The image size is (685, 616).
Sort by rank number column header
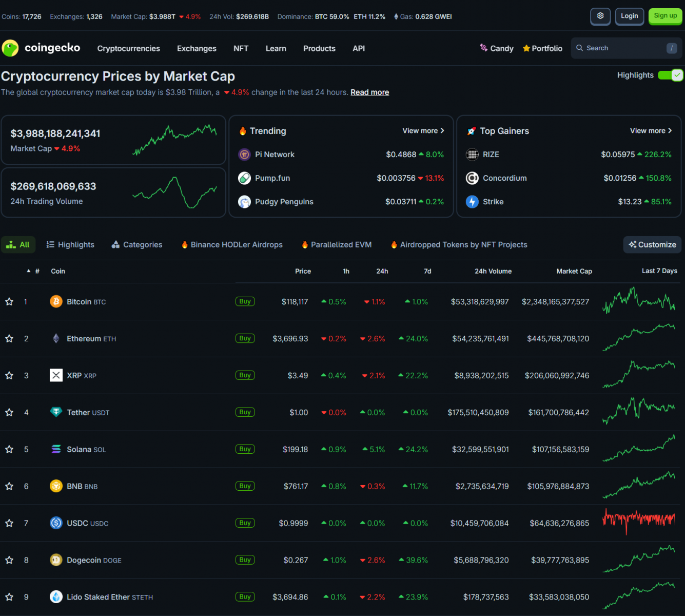[x=36, y=271]
